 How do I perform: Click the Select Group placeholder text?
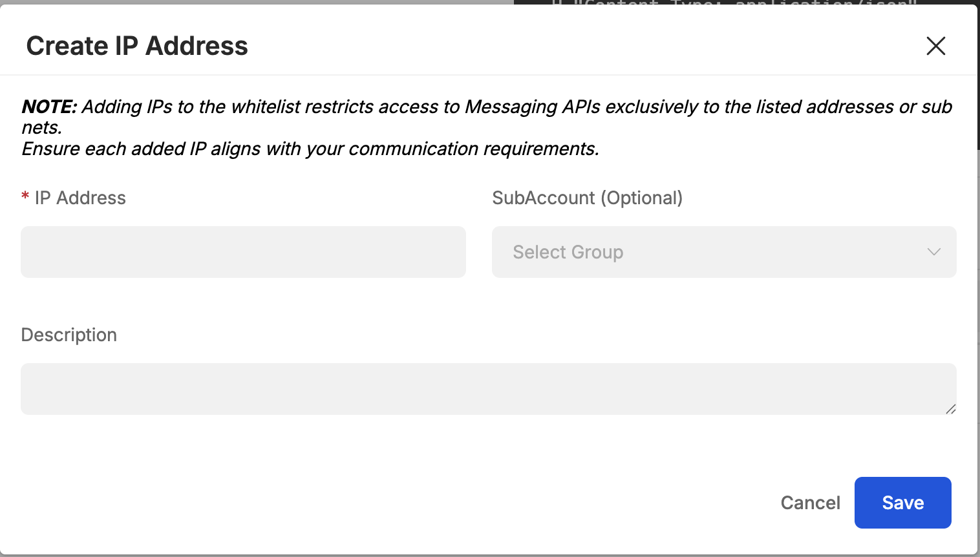(x=568, y=252)
